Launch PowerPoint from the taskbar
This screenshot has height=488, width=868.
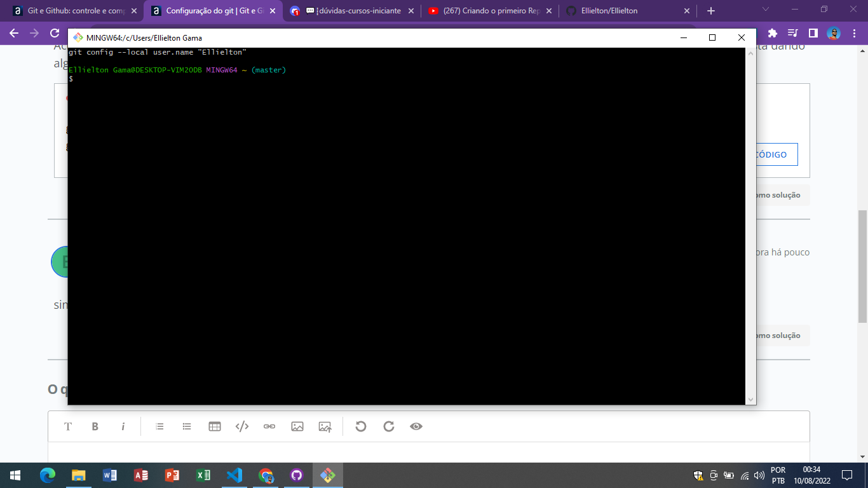coord(172,475)
